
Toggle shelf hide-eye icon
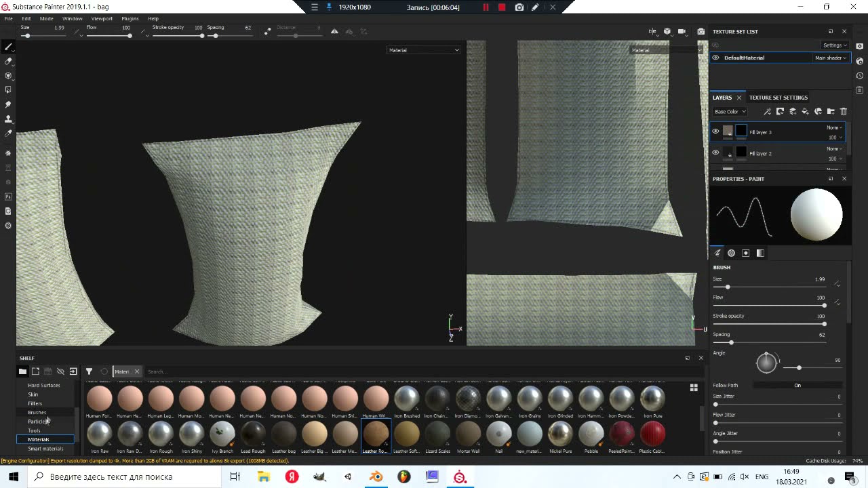60,371
